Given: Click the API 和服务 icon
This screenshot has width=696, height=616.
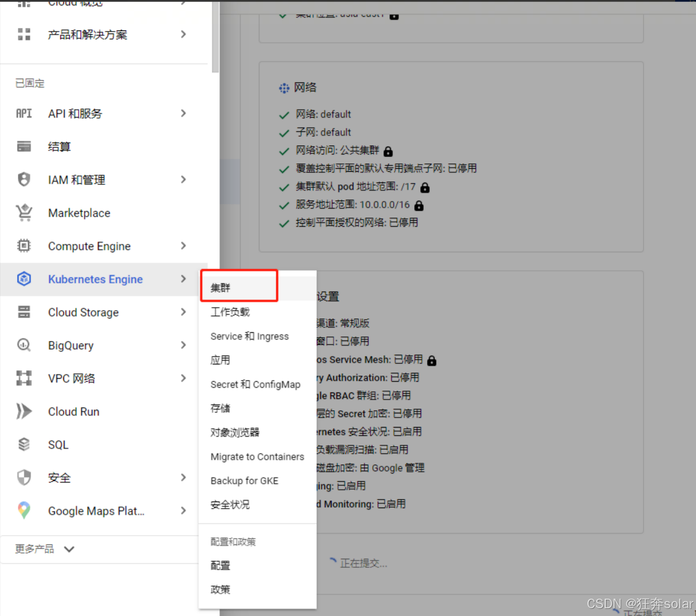Looking at the screenshot, I should (24, 114).
